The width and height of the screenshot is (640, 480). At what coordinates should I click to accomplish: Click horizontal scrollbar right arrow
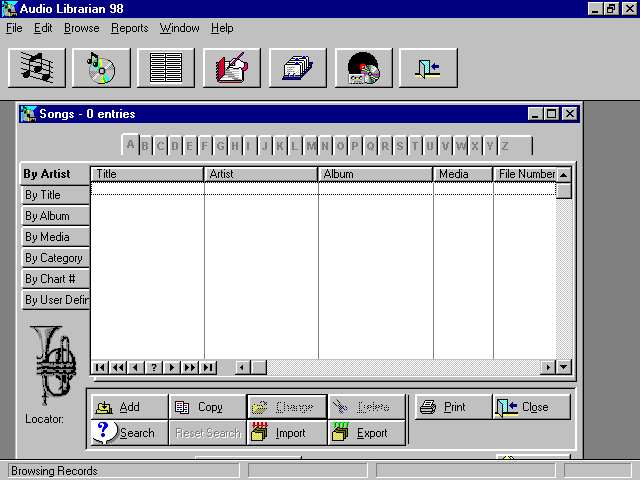pyautogui.click(x=548, y=367)
